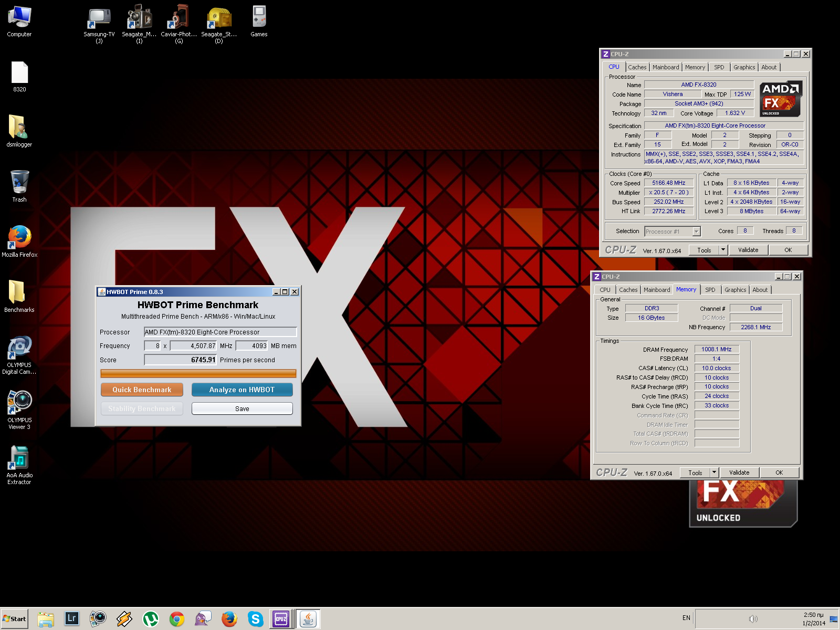Click the volume speaker tray icon

(753, 619)
